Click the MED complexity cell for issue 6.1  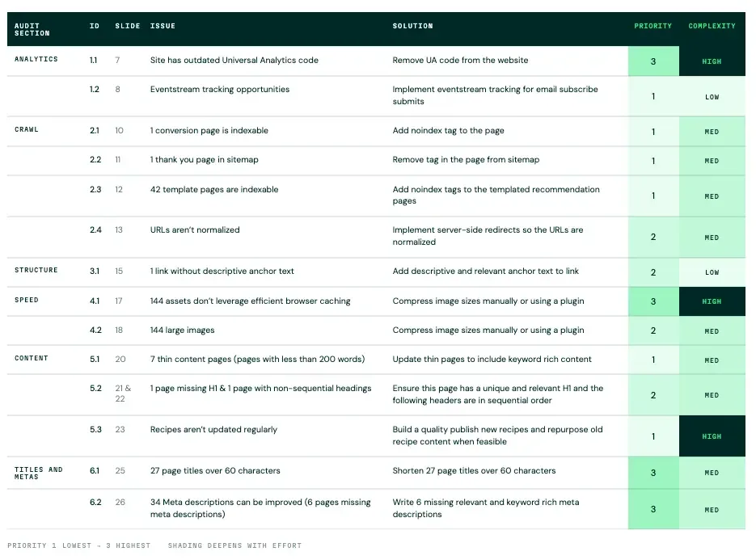coord(712,473)
